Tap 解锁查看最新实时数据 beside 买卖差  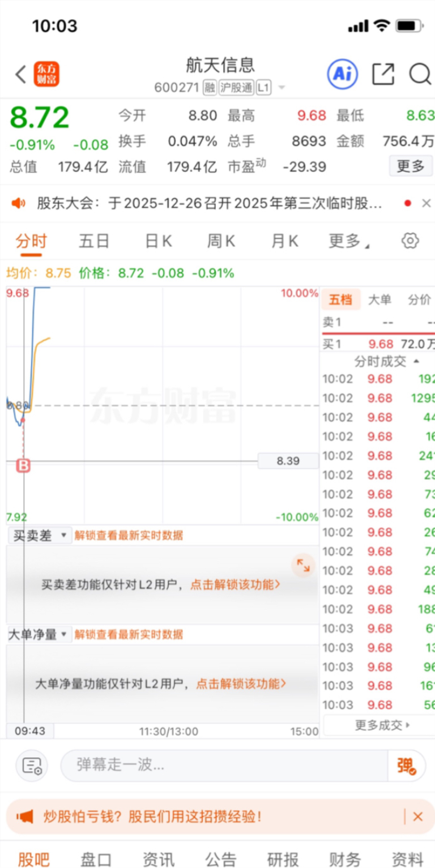click(129, 535)
